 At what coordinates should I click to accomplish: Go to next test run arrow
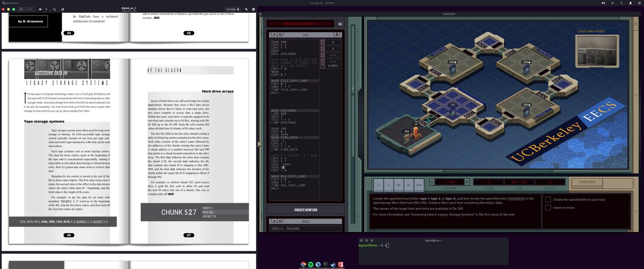pos(467,182)
